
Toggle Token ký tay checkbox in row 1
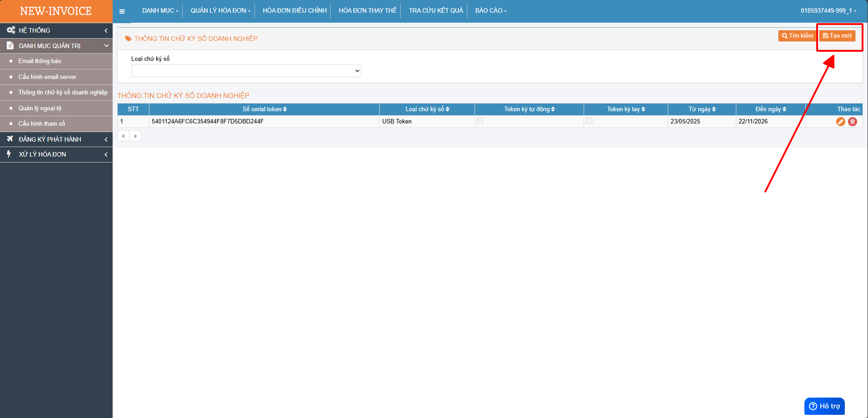pyautogui.click(x=589, y=121)
